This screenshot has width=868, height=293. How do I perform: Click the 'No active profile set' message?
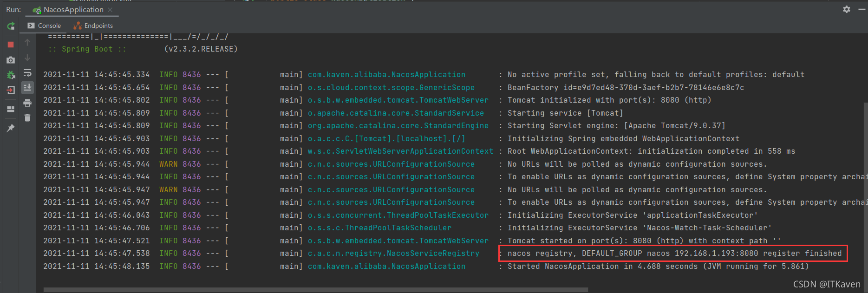coord(656,75)
